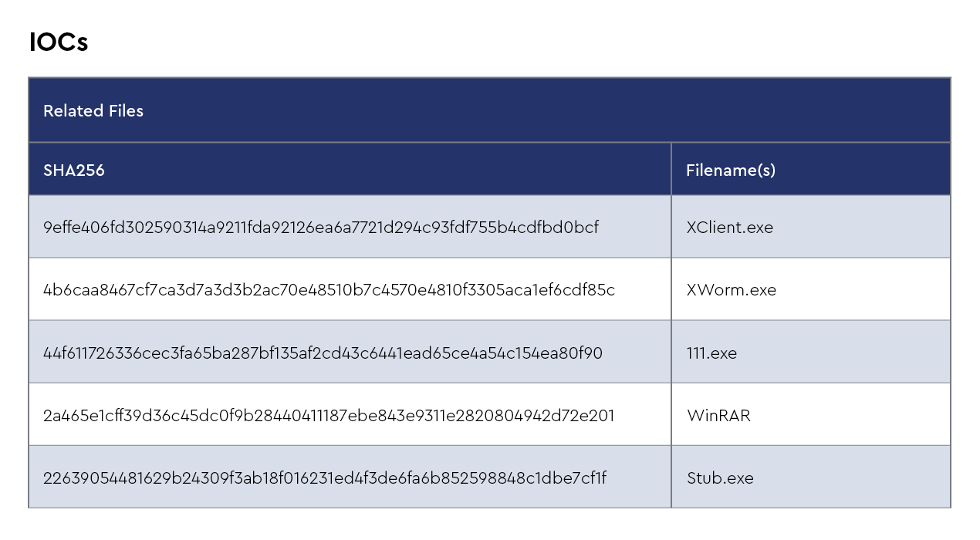
Task: Select the hash starting with 22639054
Action: [325, 478]
